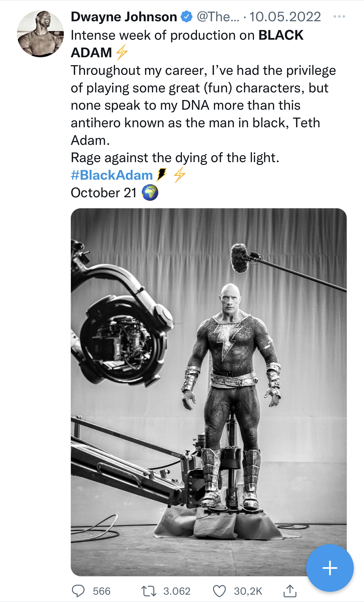This screenshot has height=602, width=364.
Task: Like the tweet with the heart icon
Action: click(219, 591)
